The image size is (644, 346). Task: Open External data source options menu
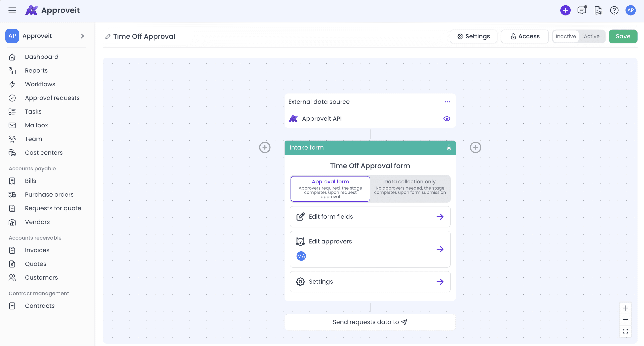(x=448, y=102)
